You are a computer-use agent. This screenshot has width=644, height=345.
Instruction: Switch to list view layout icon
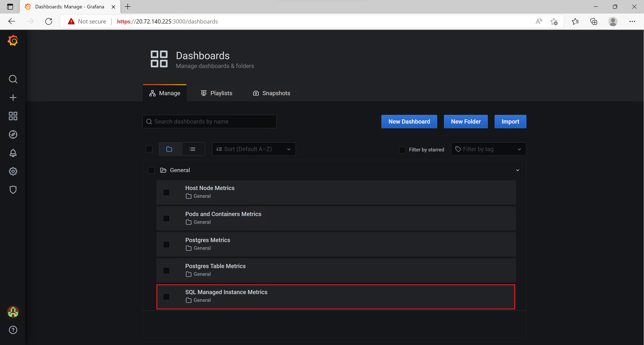(192, 149)
